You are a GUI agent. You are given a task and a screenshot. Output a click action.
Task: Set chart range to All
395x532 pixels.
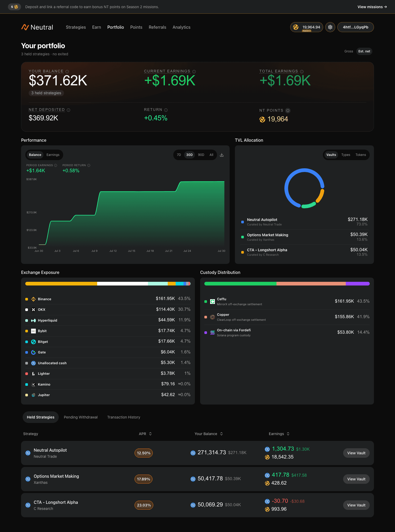pyautogui.click(x=211, y=155)
